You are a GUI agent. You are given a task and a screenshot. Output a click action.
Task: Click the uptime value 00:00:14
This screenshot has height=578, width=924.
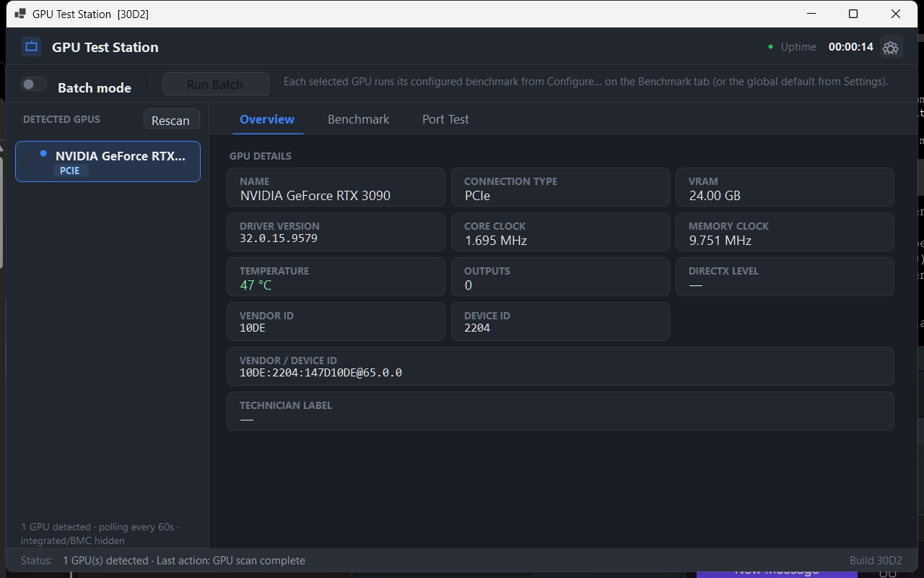tap(850, 47)
